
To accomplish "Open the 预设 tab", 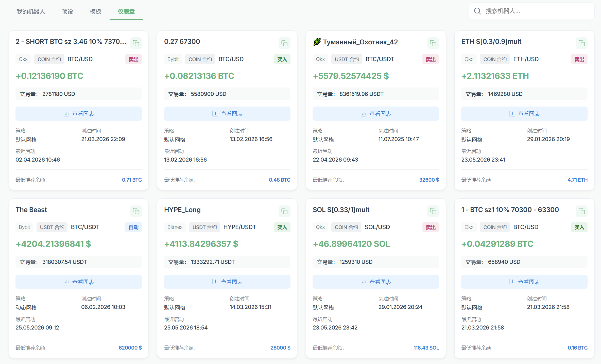I will click(x=67, y=11).
